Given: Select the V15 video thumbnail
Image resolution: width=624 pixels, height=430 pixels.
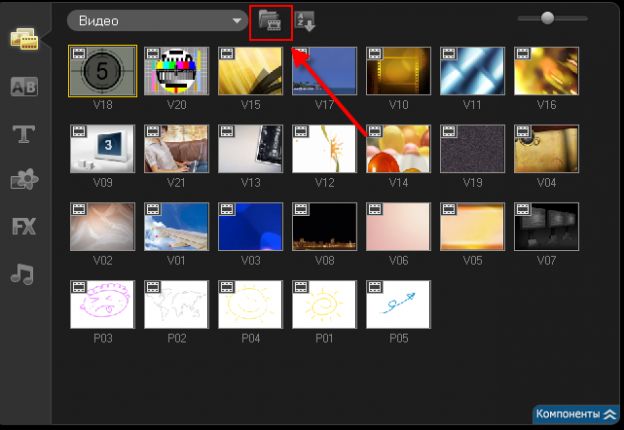Looking at the screenshot, I should tap(250, 71).
